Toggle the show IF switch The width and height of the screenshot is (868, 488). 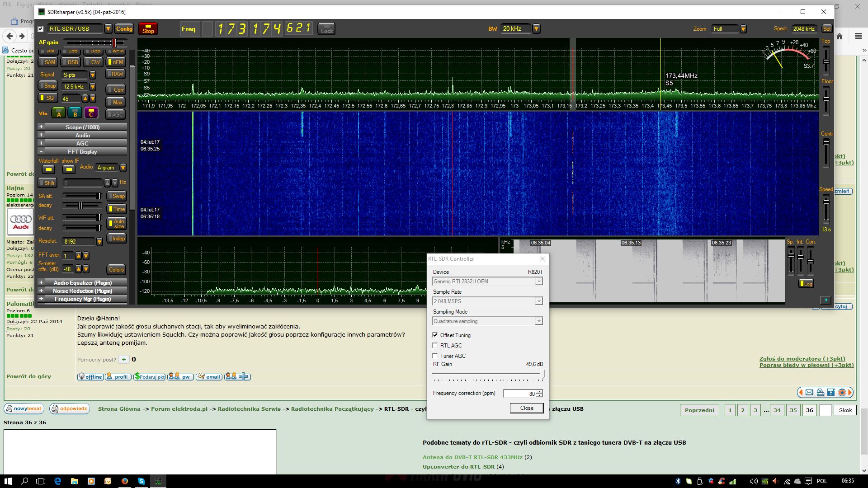click(x=68, y=169)
